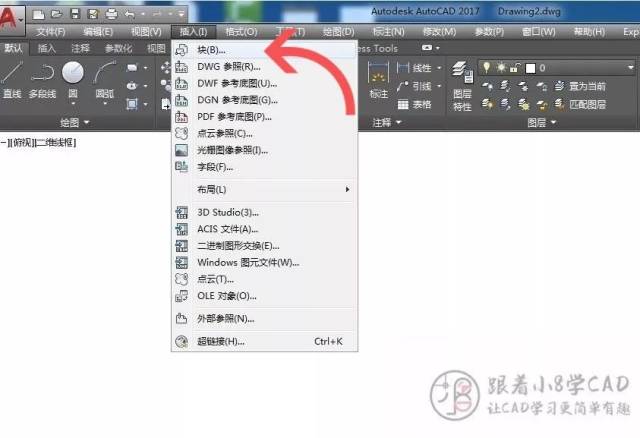Choose 超链接(H)... menu entry
The height and width of the screenshot is (438, 640).
click(x=264, y=342)
